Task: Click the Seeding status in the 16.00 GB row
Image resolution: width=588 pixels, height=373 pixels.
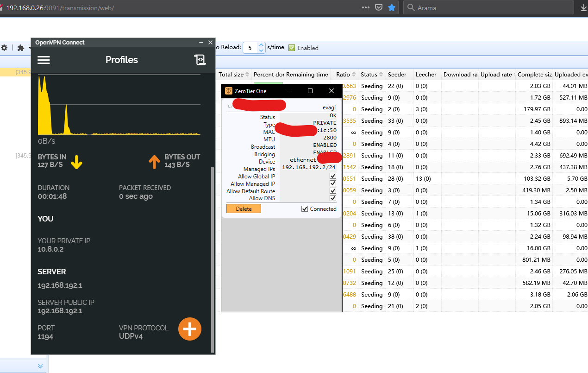Action: pyautogui.click(x=372, y=248)
